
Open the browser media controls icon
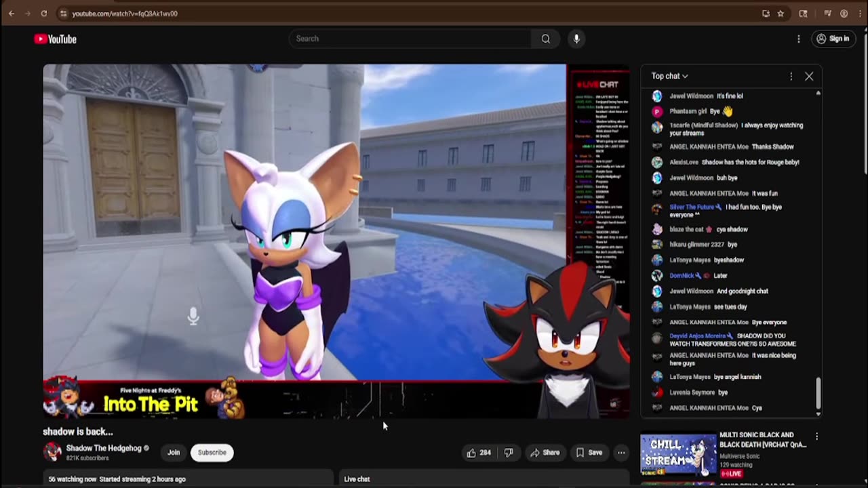[828, 14]
